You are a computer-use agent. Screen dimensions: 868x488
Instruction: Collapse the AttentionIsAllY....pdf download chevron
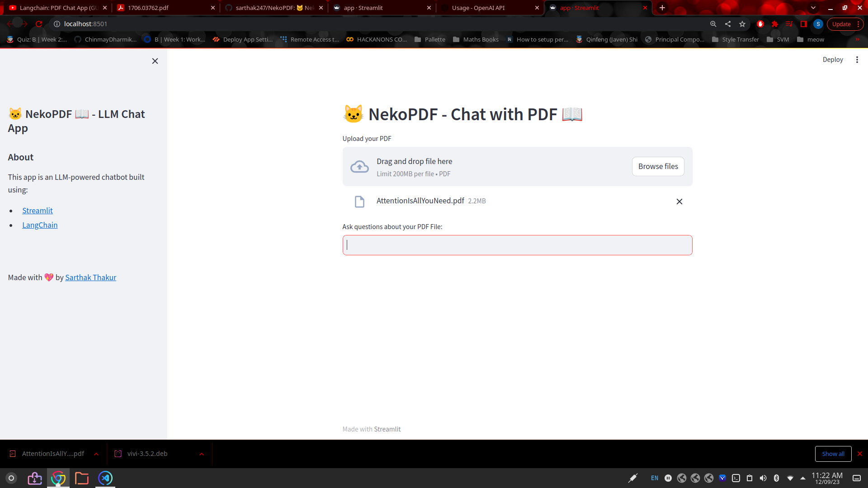tap(96, 454)
